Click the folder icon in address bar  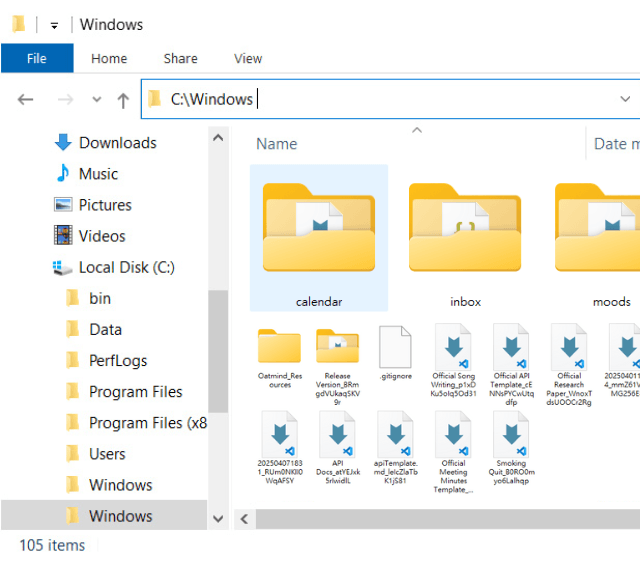click(x=154, y=99)
